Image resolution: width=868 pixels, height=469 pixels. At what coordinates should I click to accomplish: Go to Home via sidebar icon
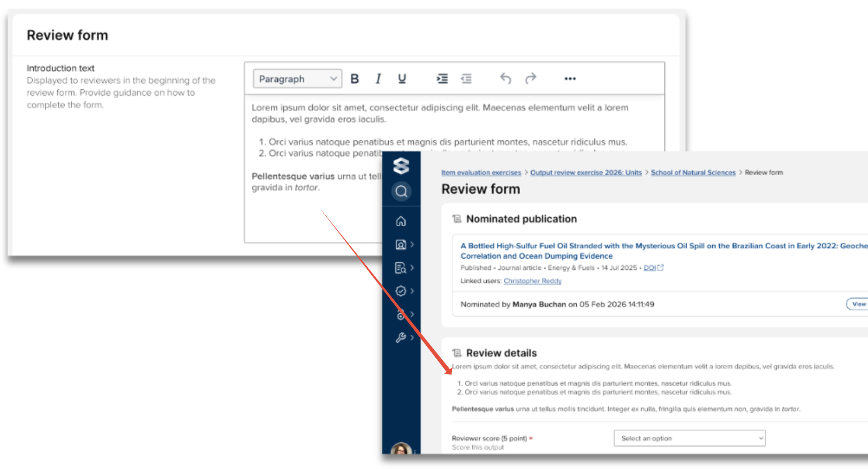pyautogui.click(x=401, y=221)
